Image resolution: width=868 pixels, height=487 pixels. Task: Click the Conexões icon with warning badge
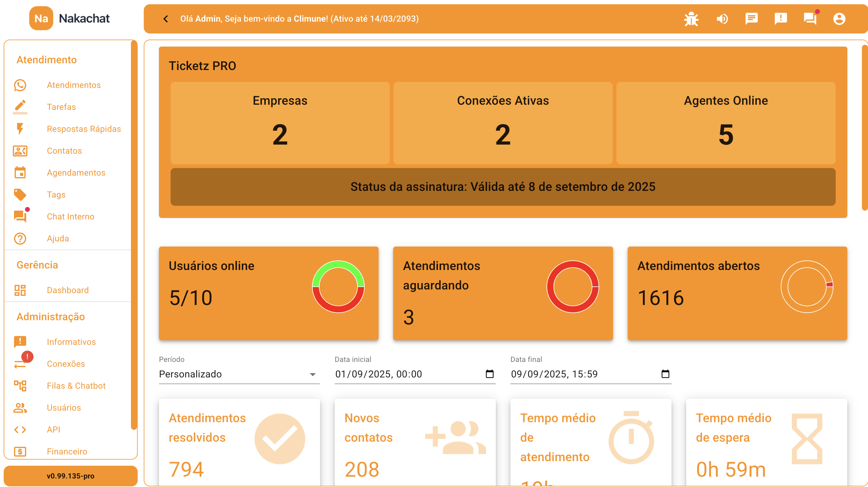tap(20, 364)
